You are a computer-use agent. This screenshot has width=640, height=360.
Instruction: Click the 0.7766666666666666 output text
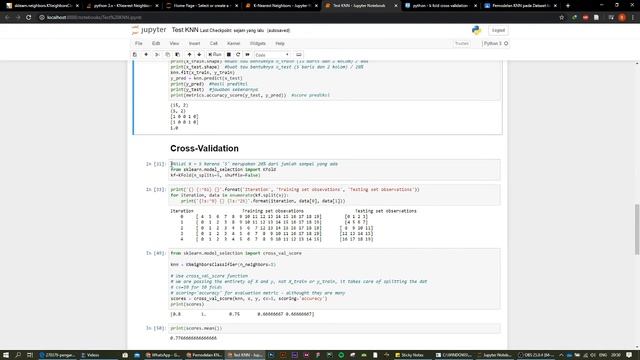pos(193,338)
